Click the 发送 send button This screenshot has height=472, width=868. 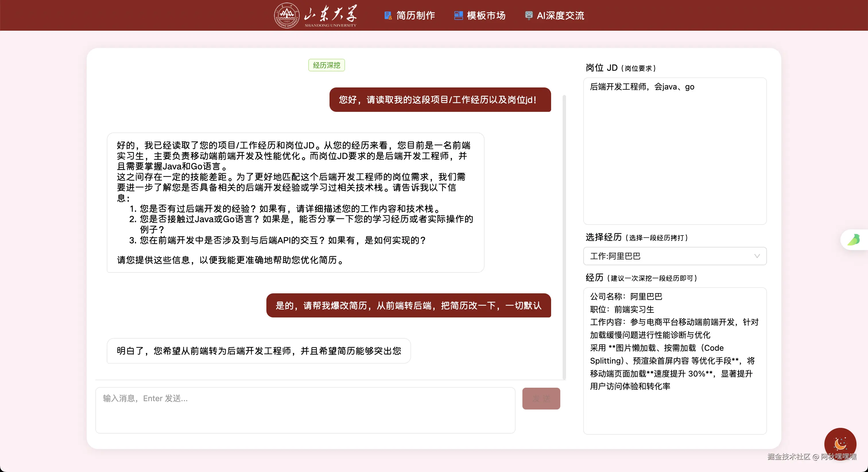pos(541,398)
